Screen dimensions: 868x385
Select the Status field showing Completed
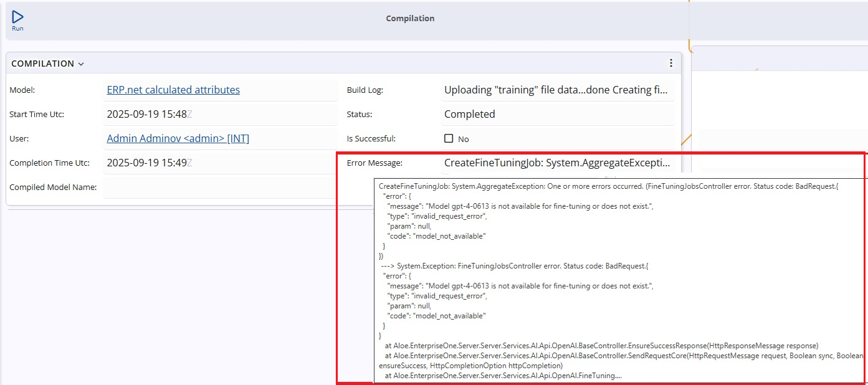click(x=556, y=114)
